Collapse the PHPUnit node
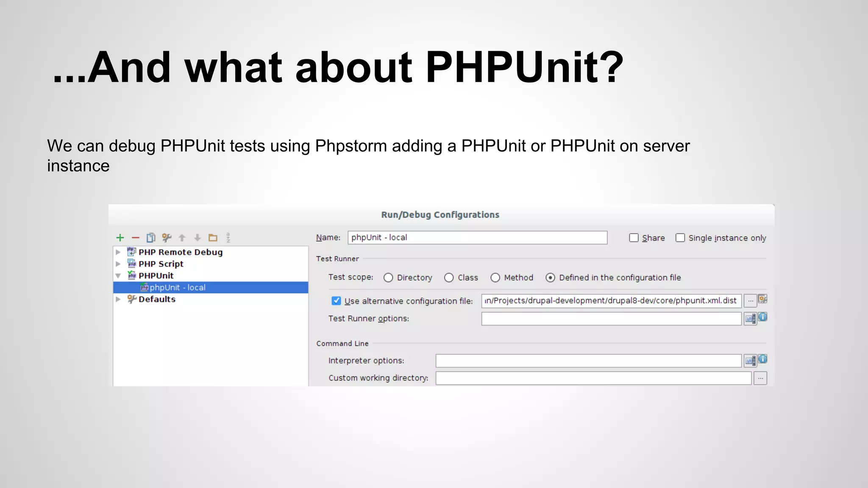This screenshot has width=868, height=488. [118, 276]
